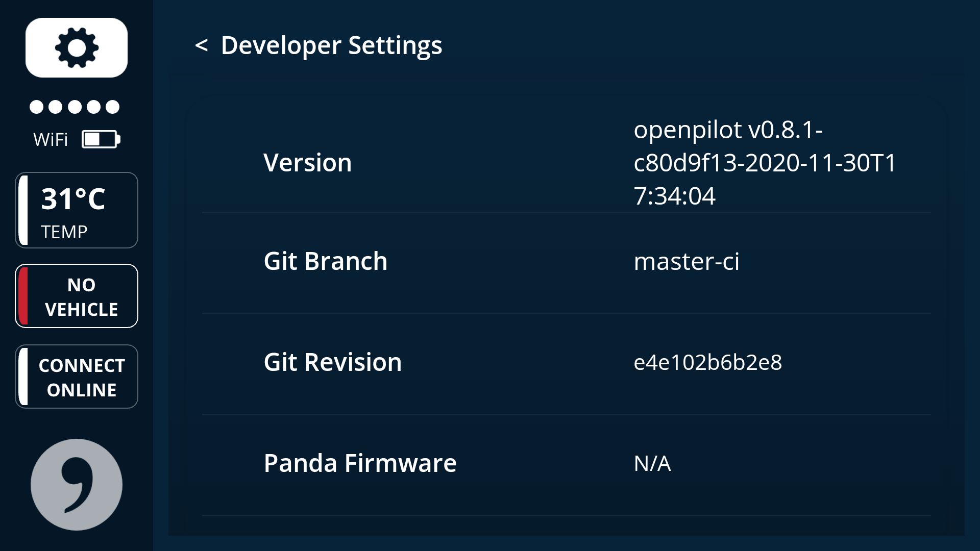Open the settings gear icon
Viewport: 980px width, 551px height.
[76, 47]
